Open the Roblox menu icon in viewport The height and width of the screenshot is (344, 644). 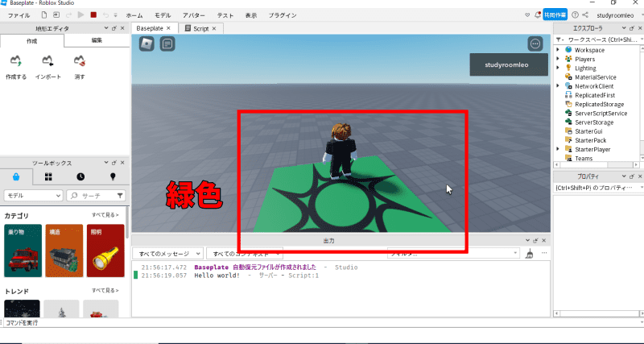click(147, 44)
